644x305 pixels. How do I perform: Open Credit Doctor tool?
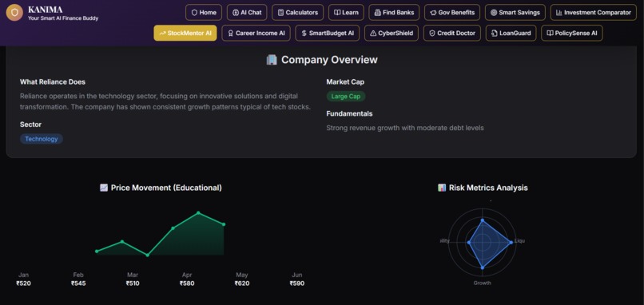click(x=452, y=33)
